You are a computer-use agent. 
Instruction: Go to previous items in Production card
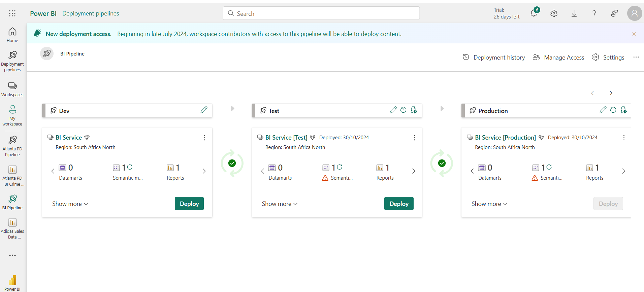coord(472,171)
